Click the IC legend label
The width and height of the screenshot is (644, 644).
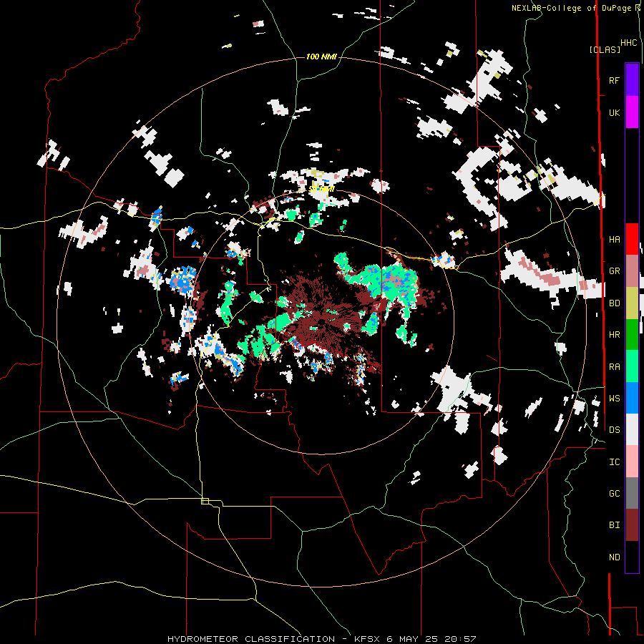click(x=614, y=462)
